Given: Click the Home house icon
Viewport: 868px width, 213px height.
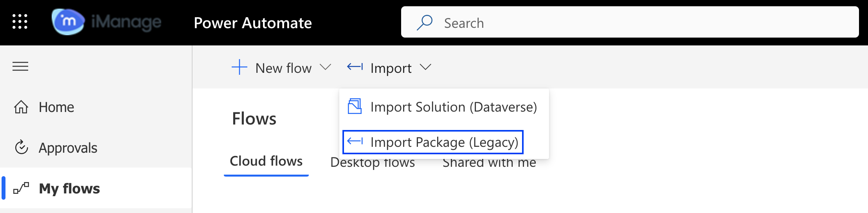Looking at the screenshot, I should pos(21,107).
